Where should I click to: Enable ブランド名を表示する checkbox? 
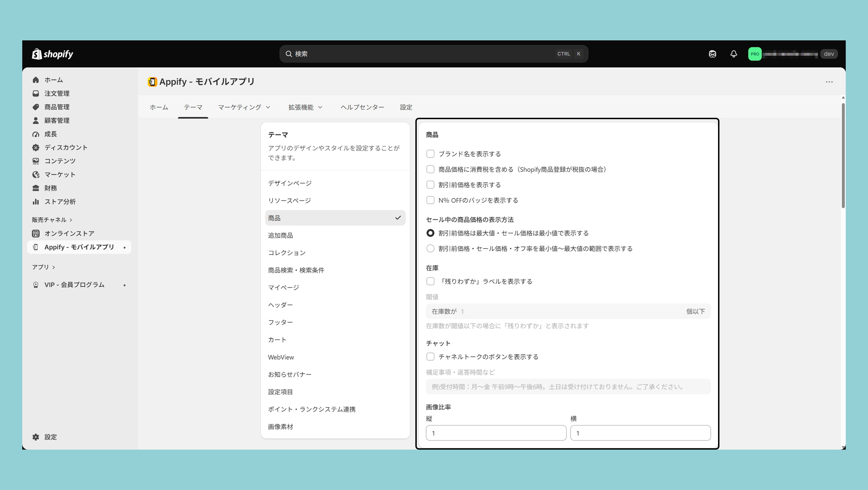click(430, 154)
